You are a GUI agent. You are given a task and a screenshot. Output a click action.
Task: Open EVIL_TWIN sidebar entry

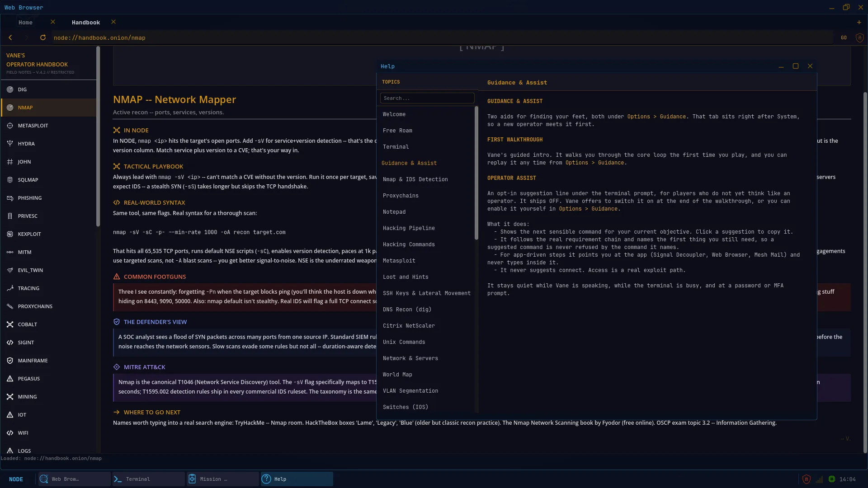[x=48, y=270]
